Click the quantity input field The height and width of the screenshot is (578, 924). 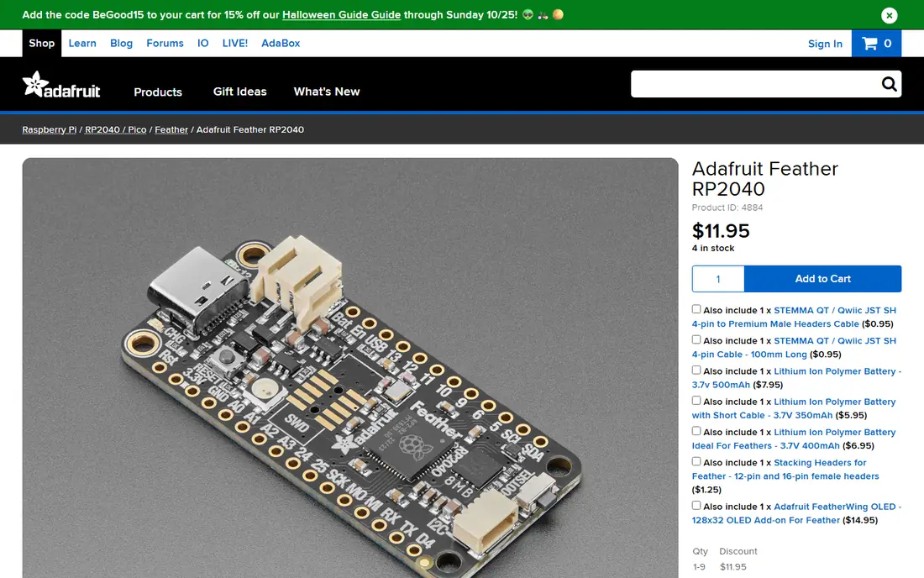click(x=718, y=279)
